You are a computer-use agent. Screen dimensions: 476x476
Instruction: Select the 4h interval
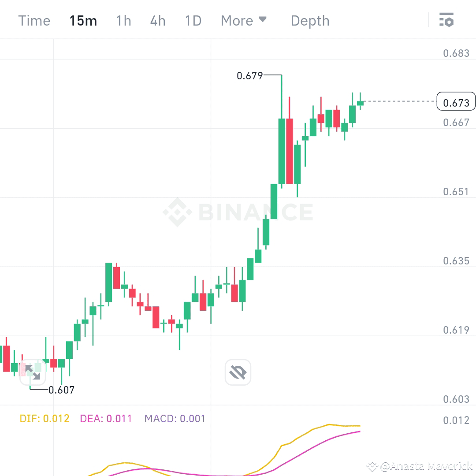[x=157, y=20]
